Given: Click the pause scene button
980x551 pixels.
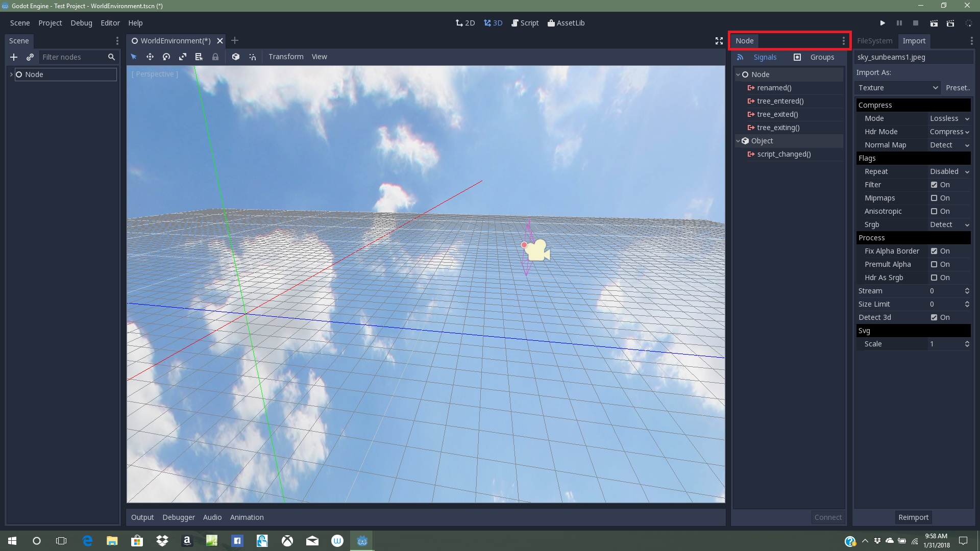Looking at the screenshot, I should 899,23.
